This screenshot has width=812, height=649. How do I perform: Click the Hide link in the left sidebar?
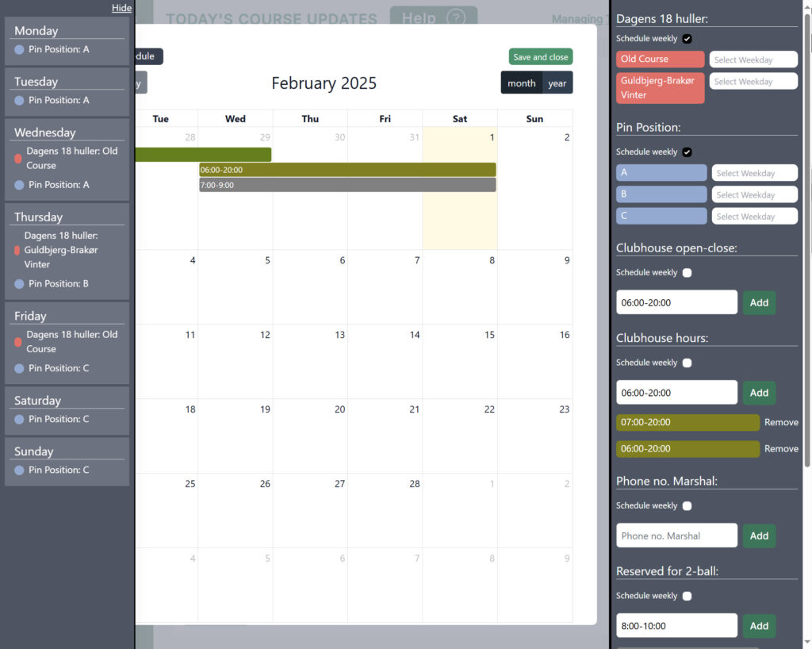121,8
